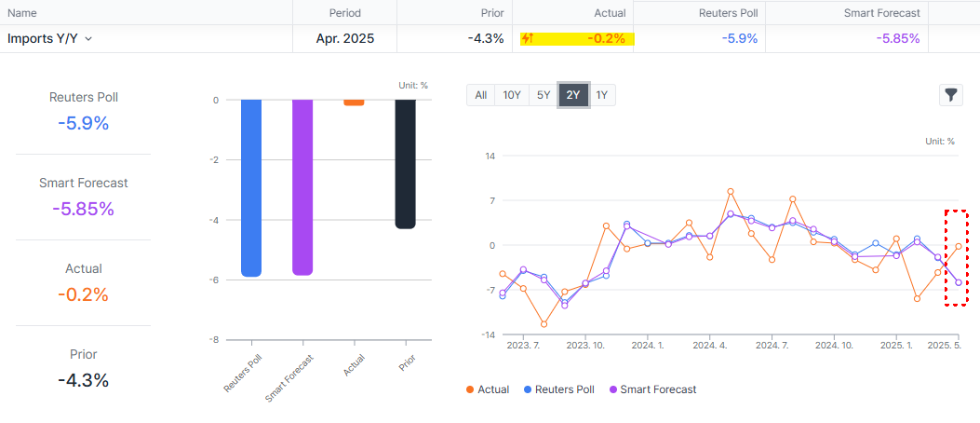980x423 pixels.
Task: Click the purple Smart Forecast bar
Action: click(302, 186)
